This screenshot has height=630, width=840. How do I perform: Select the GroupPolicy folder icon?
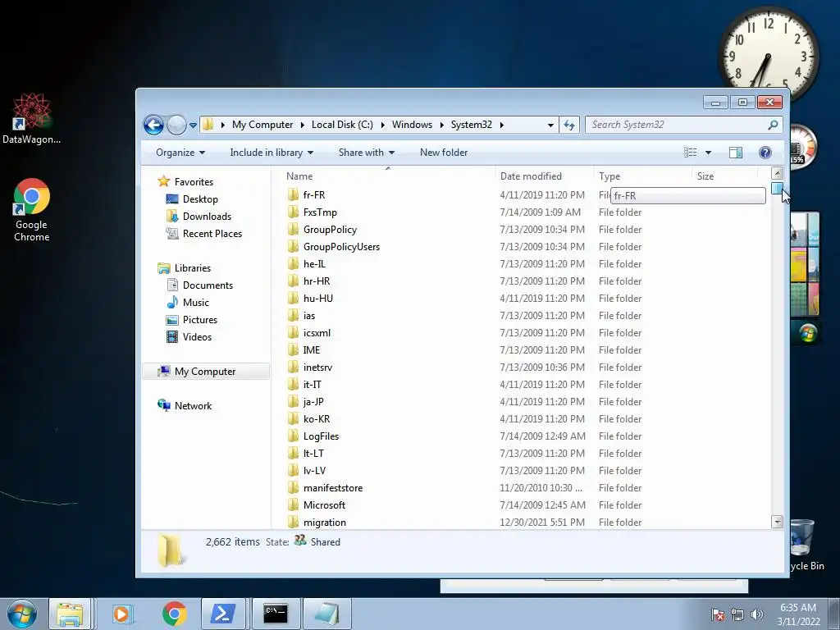(293, 230)
